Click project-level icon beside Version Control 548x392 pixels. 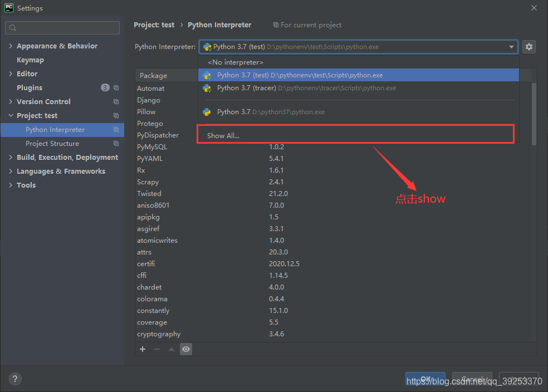point(116,102)
